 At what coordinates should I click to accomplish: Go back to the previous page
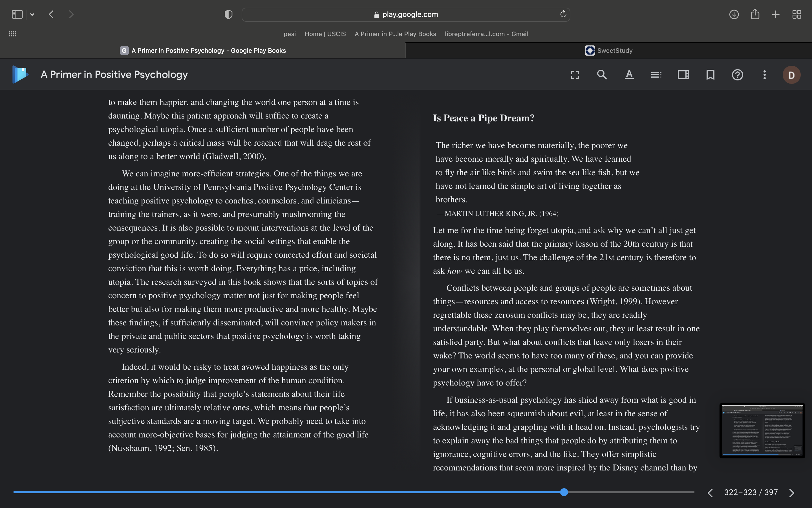(x=51, y=14)
